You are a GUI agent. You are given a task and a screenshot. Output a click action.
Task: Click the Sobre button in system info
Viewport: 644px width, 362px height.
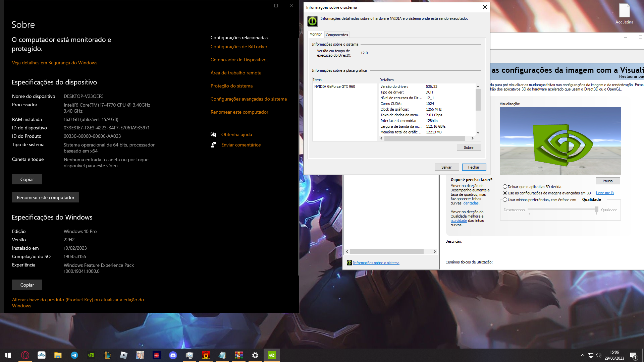pos(469,147)
